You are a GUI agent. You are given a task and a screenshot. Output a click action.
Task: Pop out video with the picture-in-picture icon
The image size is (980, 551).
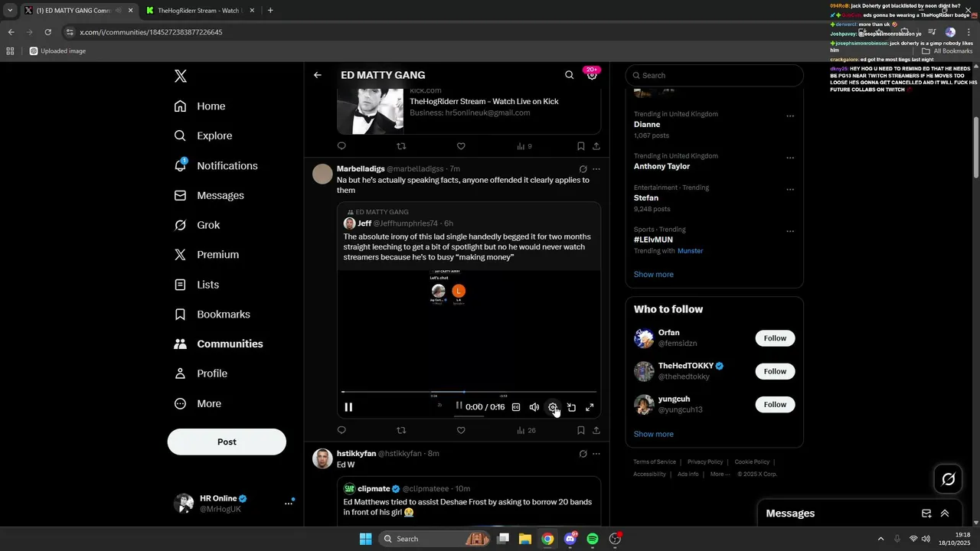point(571,407)
